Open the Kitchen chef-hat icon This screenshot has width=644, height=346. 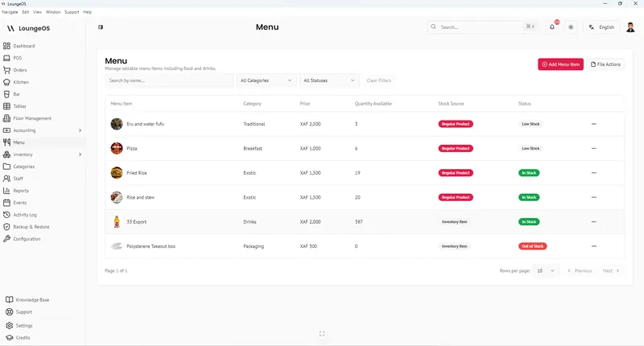(x=6, y=82)
